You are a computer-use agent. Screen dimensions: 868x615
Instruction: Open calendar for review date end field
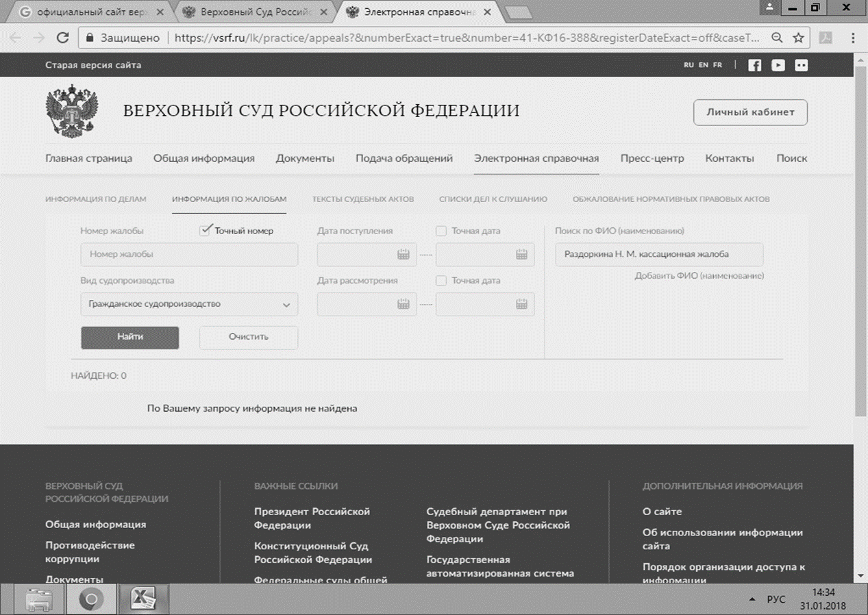tap(522, 304)
